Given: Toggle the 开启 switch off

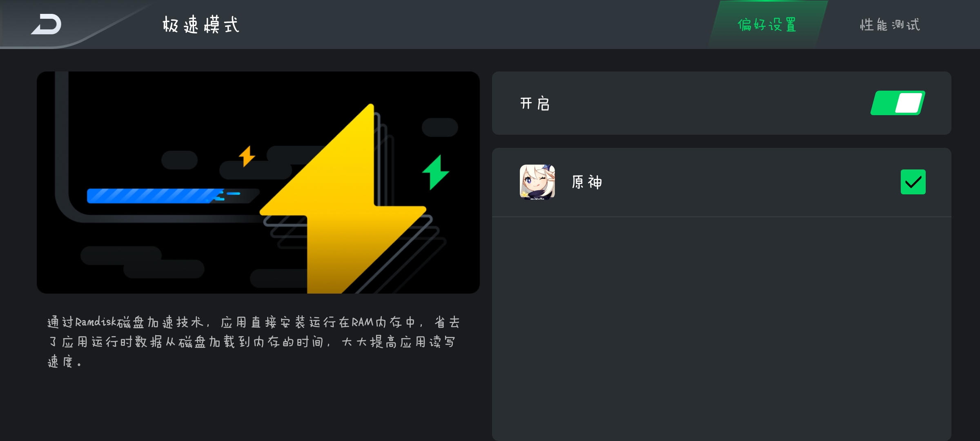Looking at the screenshot, I should click(x=898, y=103).
